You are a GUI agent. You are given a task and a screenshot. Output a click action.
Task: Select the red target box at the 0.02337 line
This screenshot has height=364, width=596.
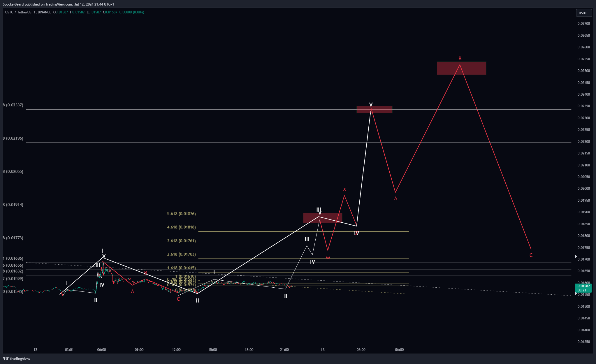[x=374, y=110]
